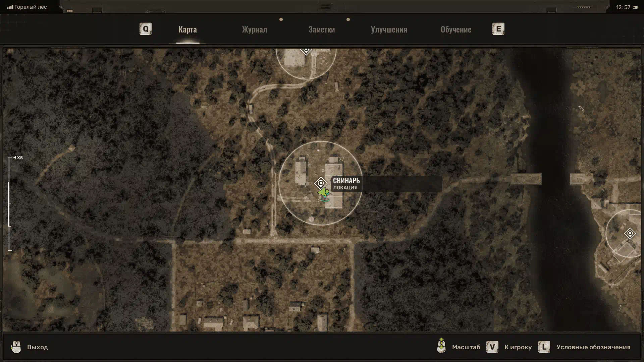Viewport: 644px width, 362px height.
Task: Click the mouse icon next to Выход
Action: click(x=16, y=347)
